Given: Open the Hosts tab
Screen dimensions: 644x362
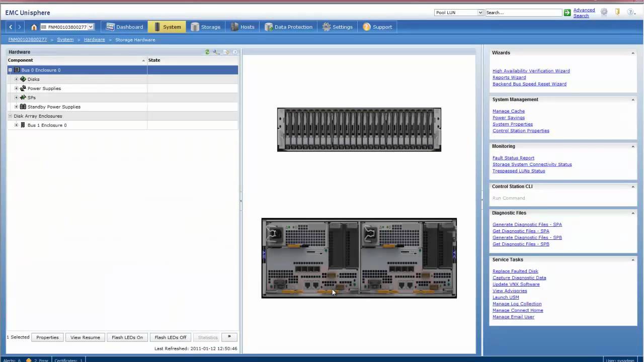Looking at the screenshot, I should [243, 27].
